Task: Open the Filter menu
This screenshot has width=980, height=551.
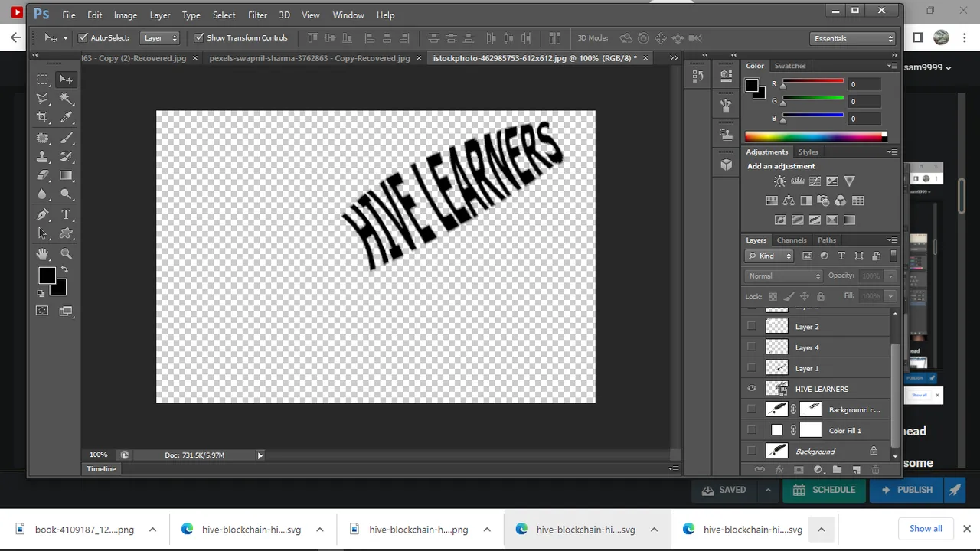Action: coord(257,15)
